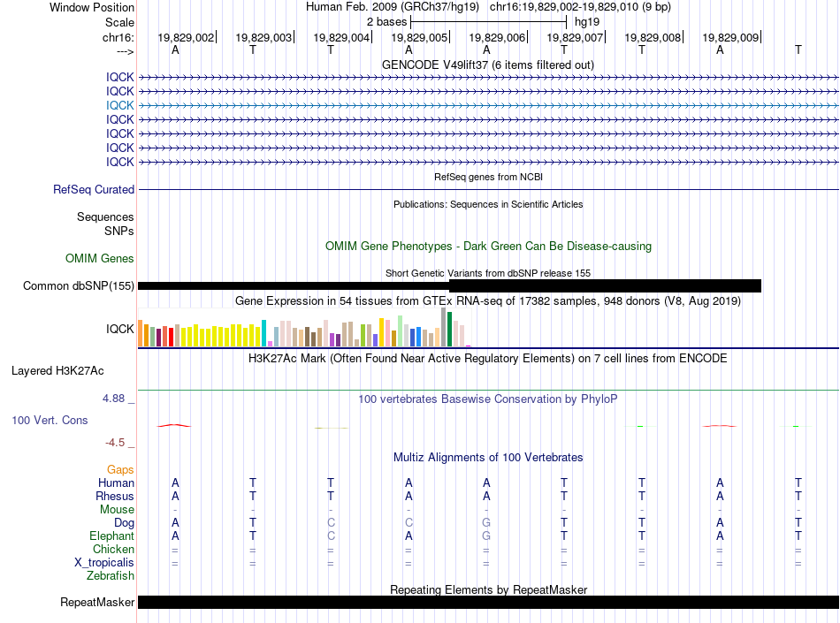Click the cyan bar in GTEx chart
Image resolution: width=840 pixels, height=623 pixels.
pyautogui.click(x=263, y=333)
